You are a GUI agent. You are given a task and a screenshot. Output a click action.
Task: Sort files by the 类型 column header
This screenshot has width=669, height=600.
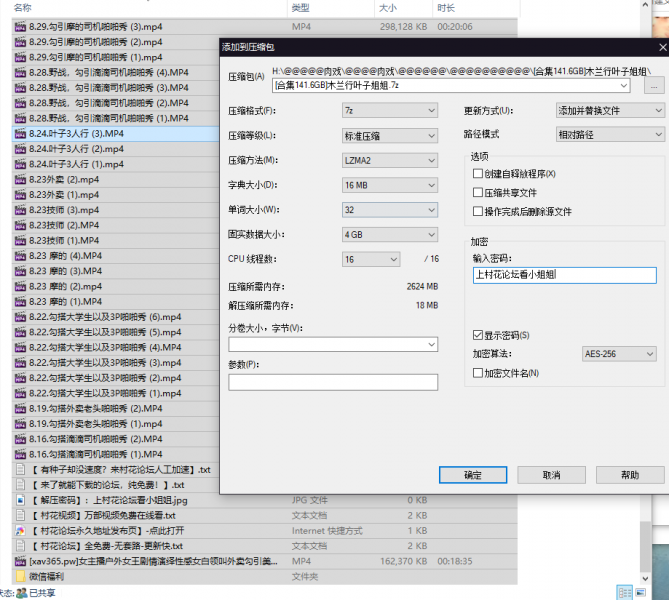[302, 7]
